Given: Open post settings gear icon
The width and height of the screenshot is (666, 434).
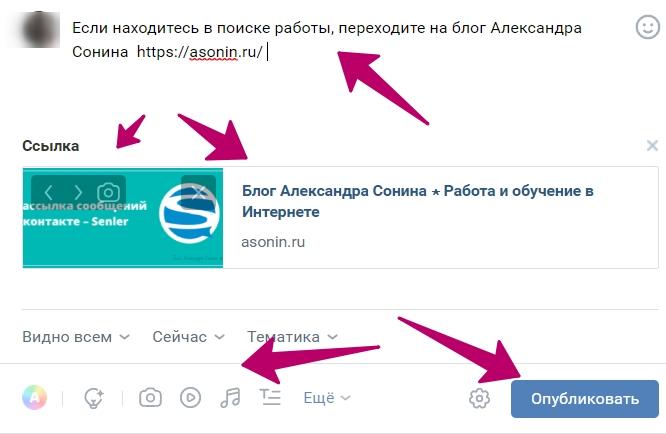Looking at the screenshot, I should [x=479, y=398].
